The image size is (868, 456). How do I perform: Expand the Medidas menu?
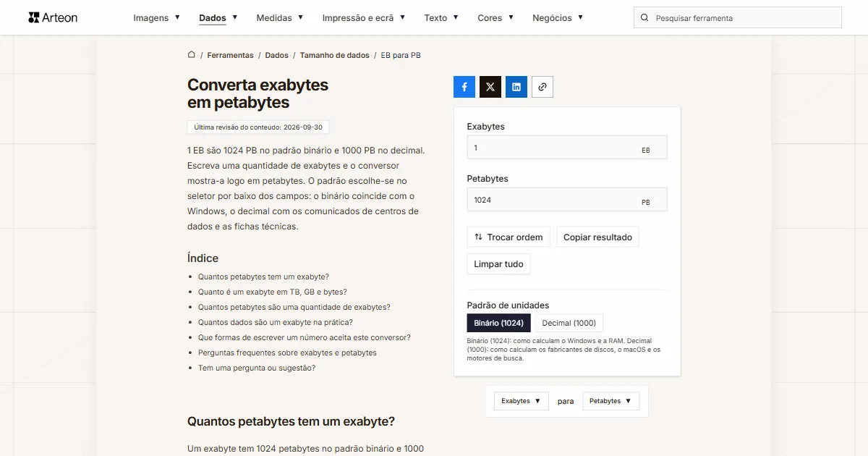(x=280, y=18)
